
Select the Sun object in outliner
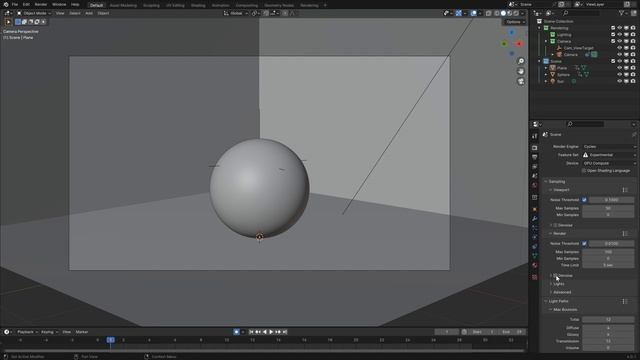[561, 81]
